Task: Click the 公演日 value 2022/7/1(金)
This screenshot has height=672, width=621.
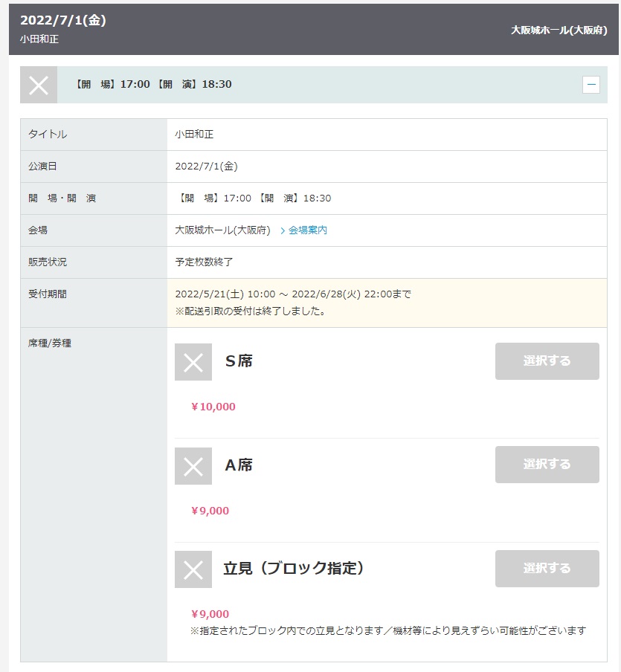Action: pos(206,167)
